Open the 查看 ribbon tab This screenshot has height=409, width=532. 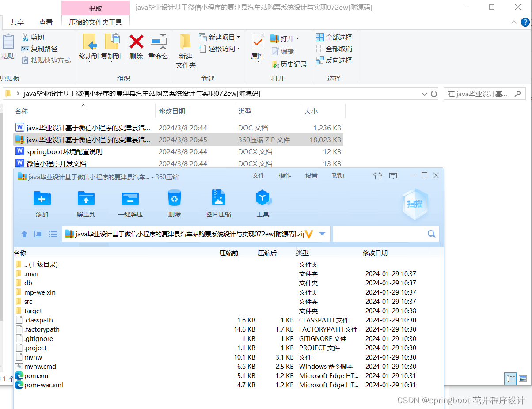click(46, 22)
